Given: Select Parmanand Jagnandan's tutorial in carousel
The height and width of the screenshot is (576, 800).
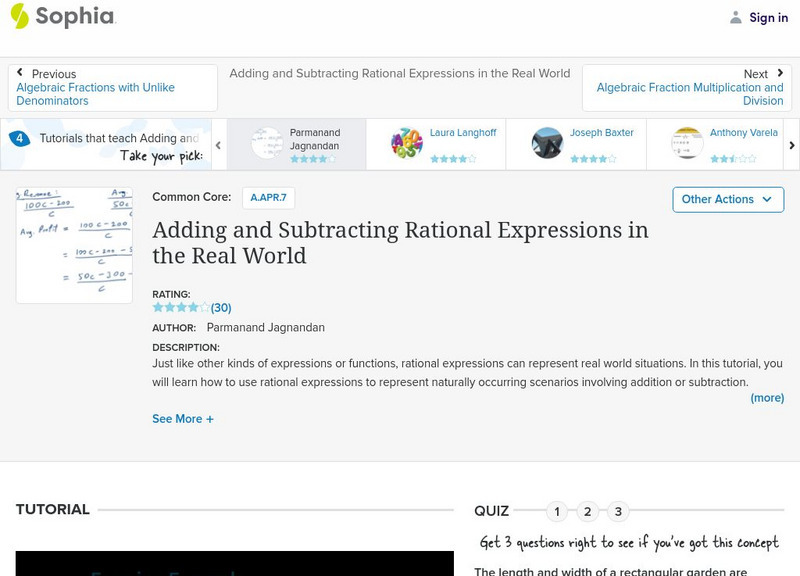Looking at the screenshot, I should [x=296, y=144].
